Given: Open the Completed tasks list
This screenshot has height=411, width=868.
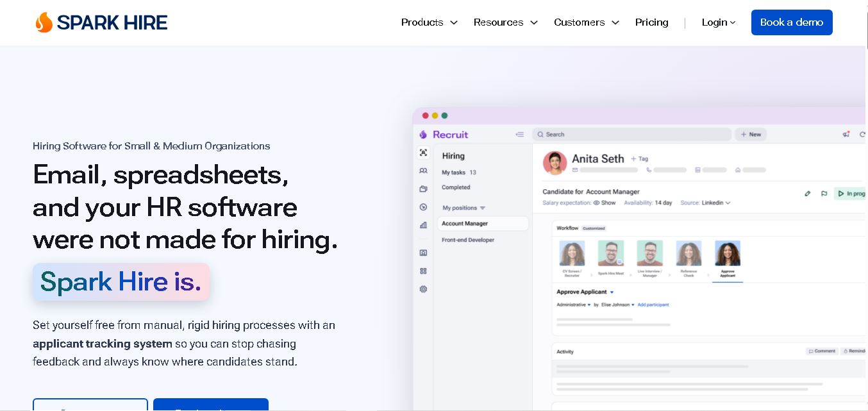Looking at the screenshot, I should pos(456,187).
